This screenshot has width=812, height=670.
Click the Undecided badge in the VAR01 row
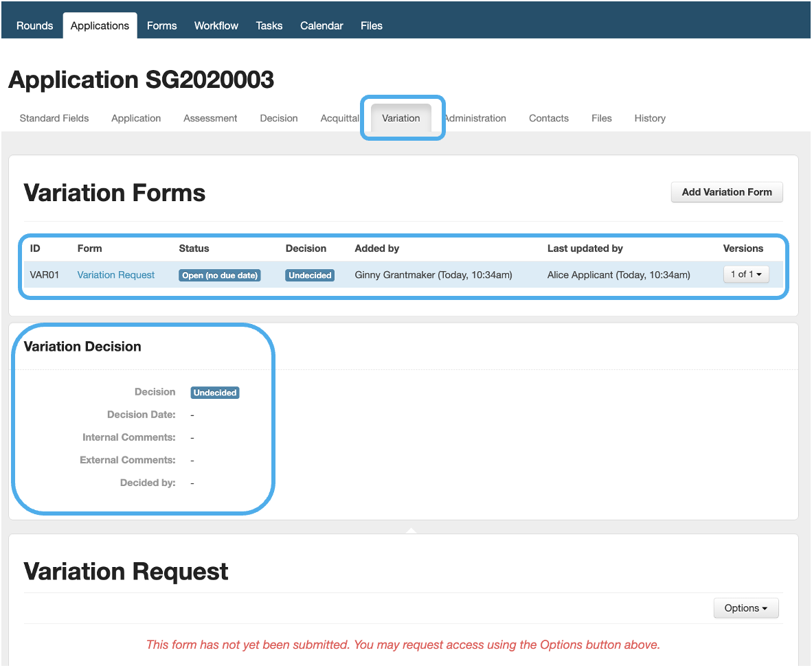310,275
